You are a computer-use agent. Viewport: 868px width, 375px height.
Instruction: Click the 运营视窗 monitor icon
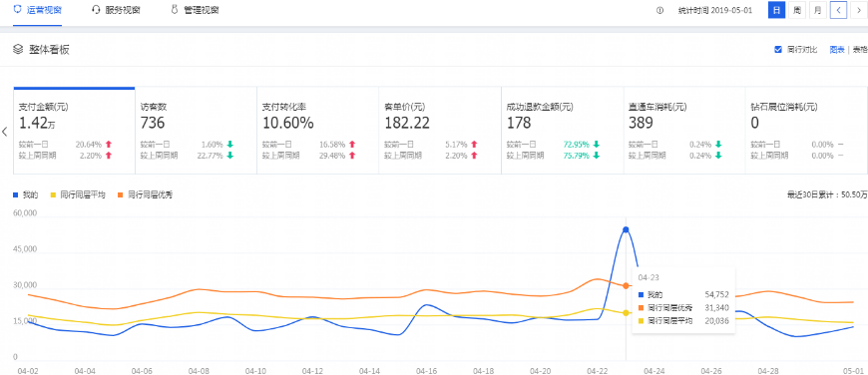click(18, 10)
